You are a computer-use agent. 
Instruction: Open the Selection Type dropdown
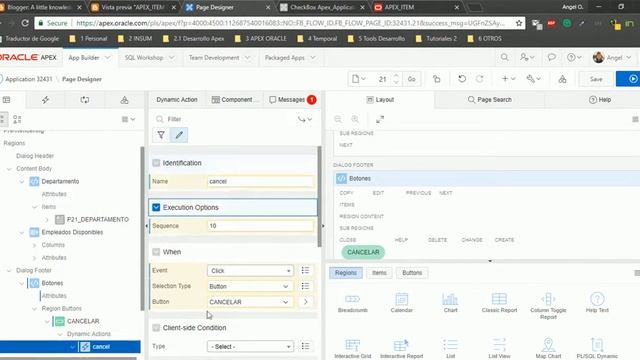click(x=250, y=286)
